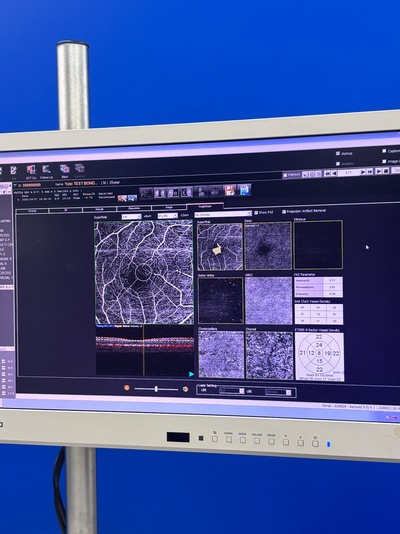Viewport: 400px width, 534px height.
Task: Click the Grid Chart Vessel Density table
Action: click(319, 314)
